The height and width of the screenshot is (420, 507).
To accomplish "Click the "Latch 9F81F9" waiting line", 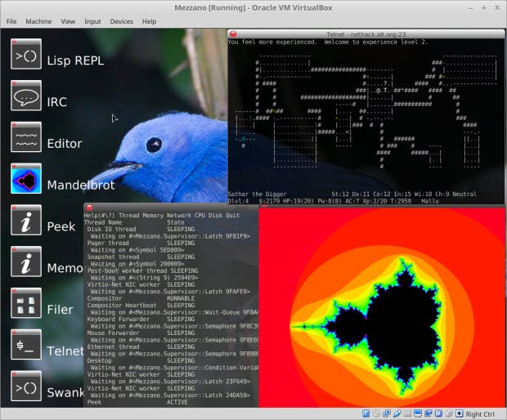I will click(x=170, y=236).
